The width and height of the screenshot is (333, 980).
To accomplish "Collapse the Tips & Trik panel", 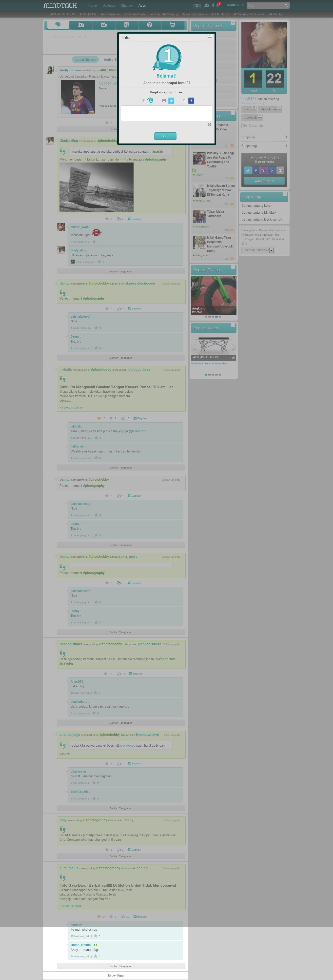I will [285, 194].
